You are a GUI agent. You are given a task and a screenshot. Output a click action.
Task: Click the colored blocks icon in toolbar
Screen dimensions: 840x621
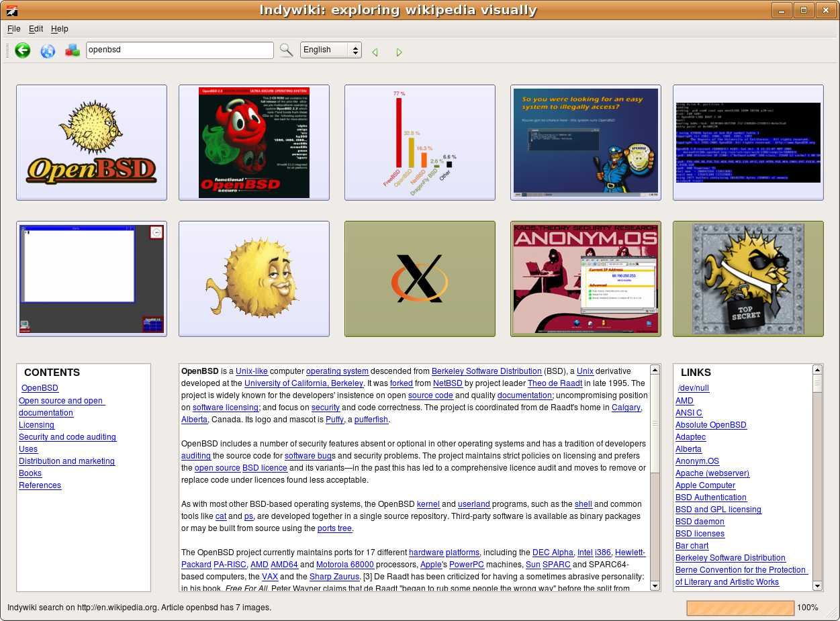(x=73, y=50)
